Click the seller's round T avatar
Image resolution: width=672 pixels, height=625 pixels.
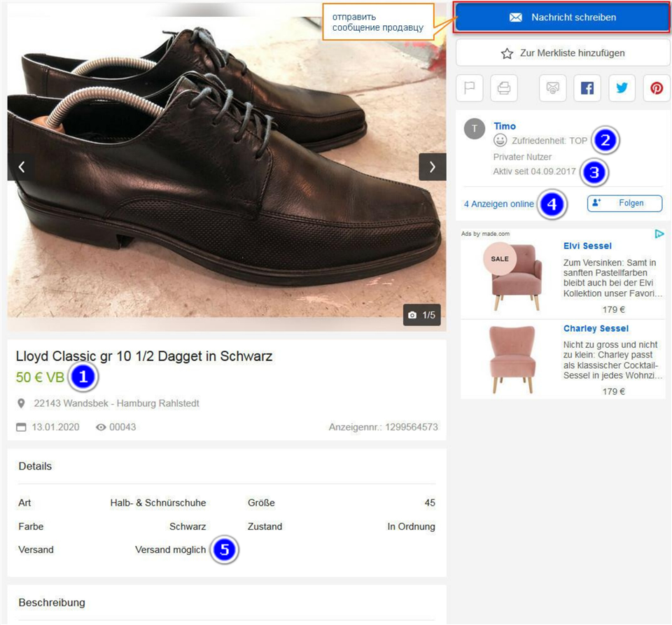pos(475,129)
